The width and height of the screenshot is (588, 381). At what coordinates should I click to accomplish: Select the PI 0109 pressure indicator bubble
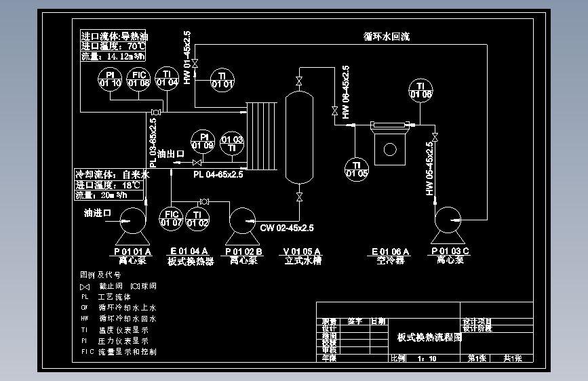[203, 142]
